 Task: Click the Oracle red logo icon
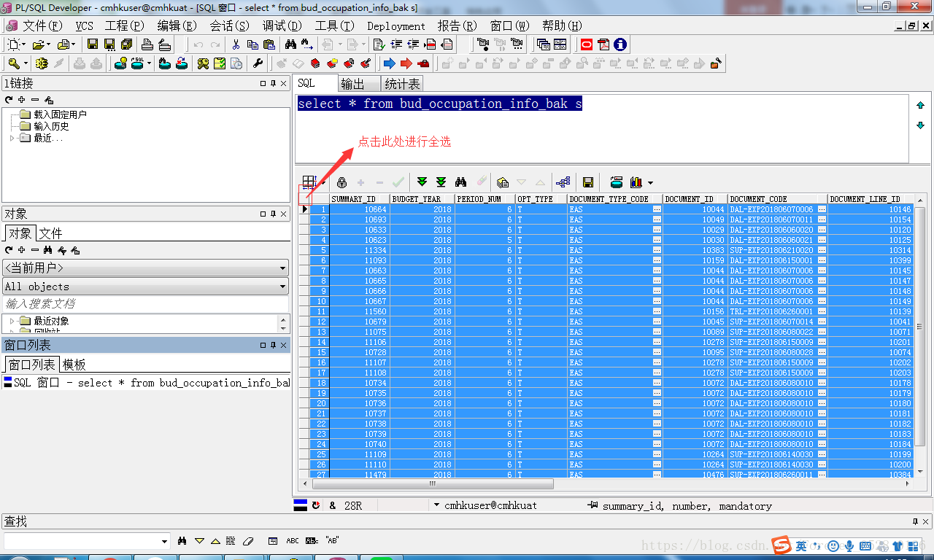[x=587, y=44]
